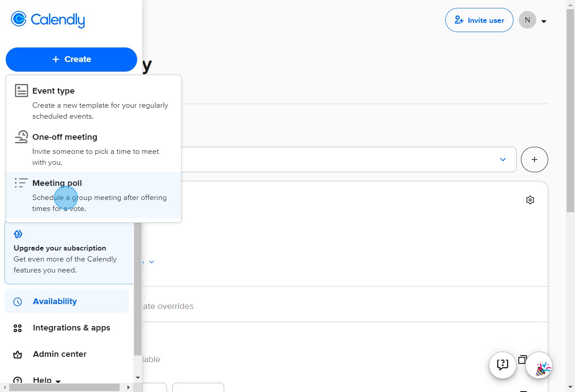The image size is (575, 392).
Task: Choose One-off meeting option
Action: [x=94, y=149]
